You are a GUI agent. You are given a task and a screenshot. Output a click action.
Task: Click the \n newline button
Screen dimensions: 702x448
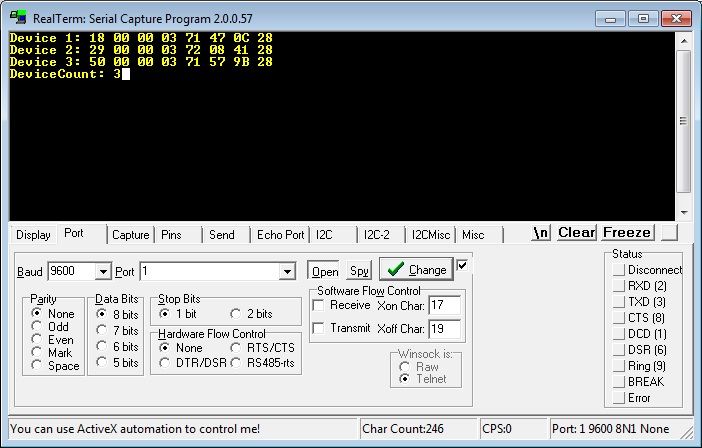[x=541, y=233]
